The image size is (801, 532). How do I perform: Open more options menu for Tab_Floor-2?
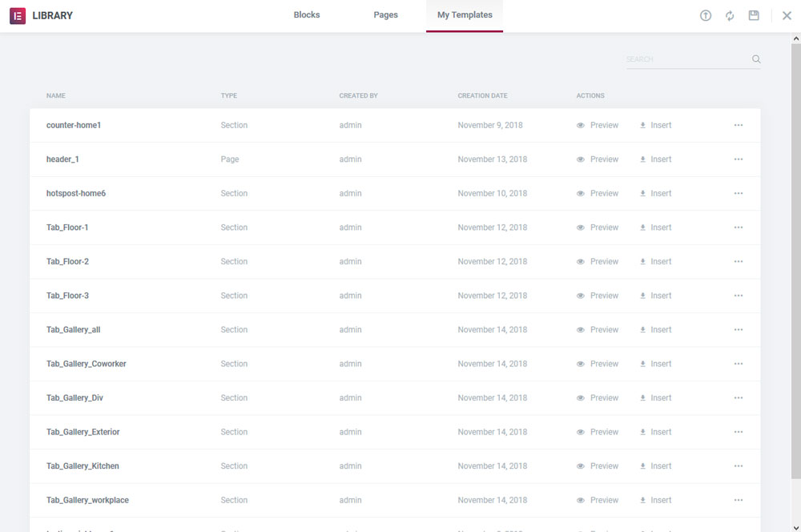(739, 262)
